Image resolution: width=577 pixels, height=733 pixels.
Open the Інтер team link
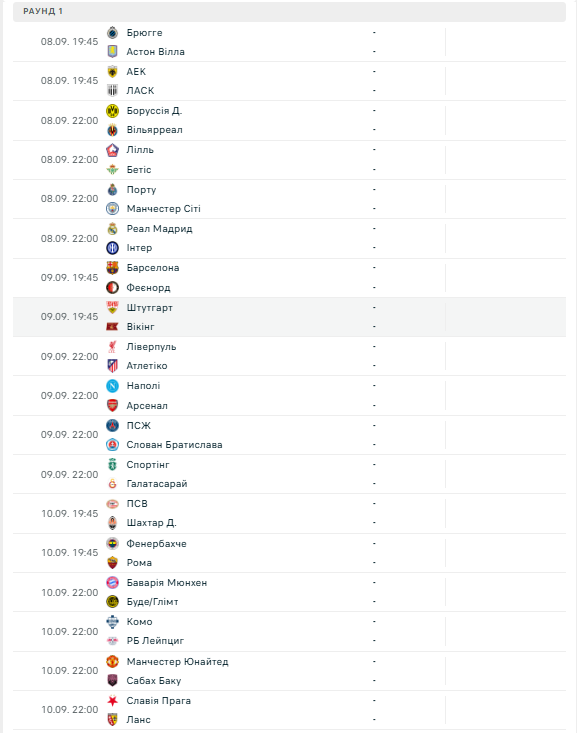coord(139,248)
